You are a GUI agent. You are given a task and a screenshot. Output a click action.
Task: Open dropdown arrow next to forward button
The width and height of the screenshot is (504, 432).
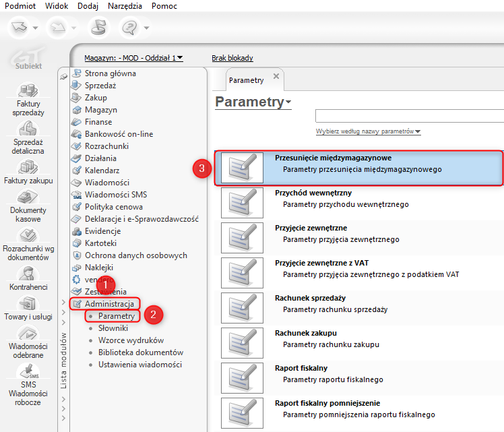(74, 28)
